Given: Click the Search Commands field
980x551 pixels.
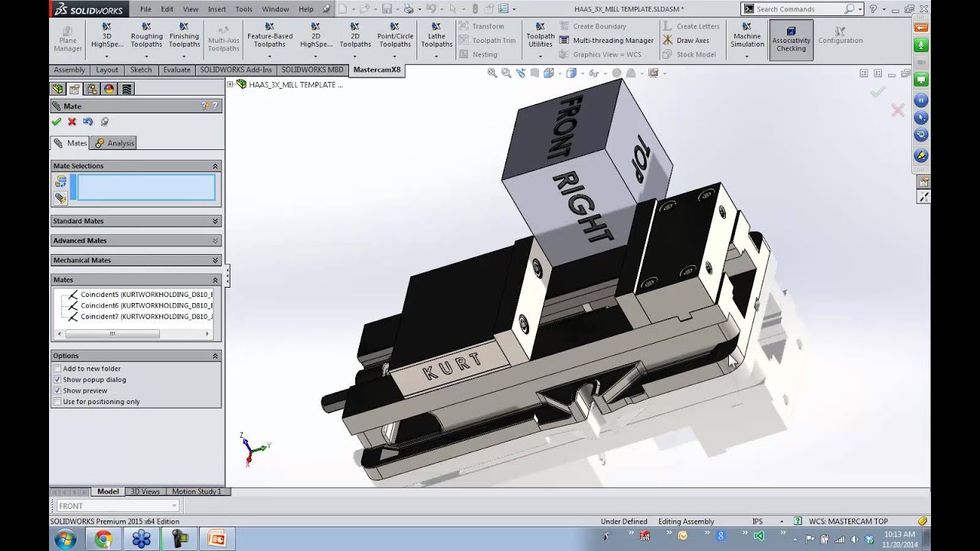Looking at the screenshot, I should point(799,9).
